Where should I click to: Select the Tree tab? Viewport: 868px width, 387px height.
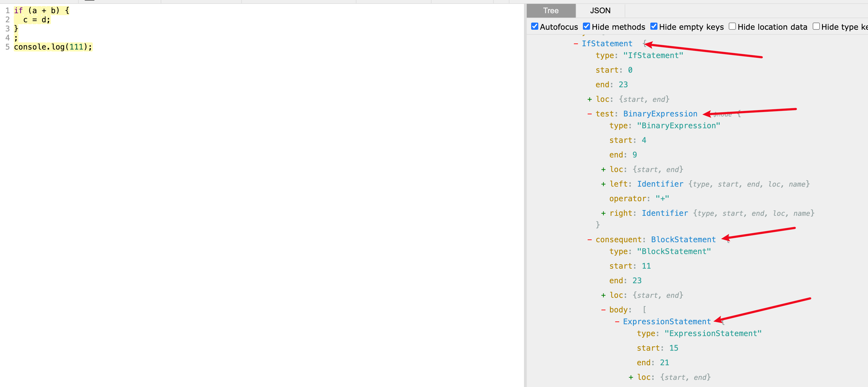[551, 10]
